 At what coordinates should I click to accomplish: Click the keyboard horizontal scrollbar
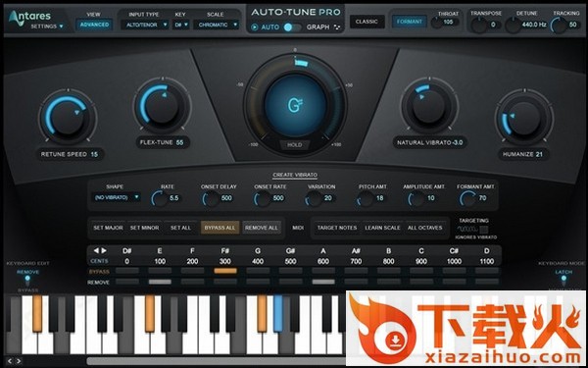coord(216,361)
